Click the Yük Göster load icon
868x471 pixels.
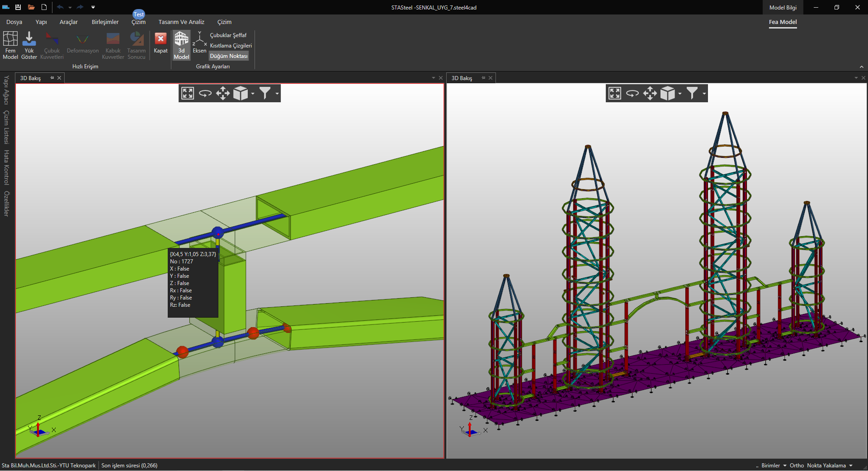(29, 45)
